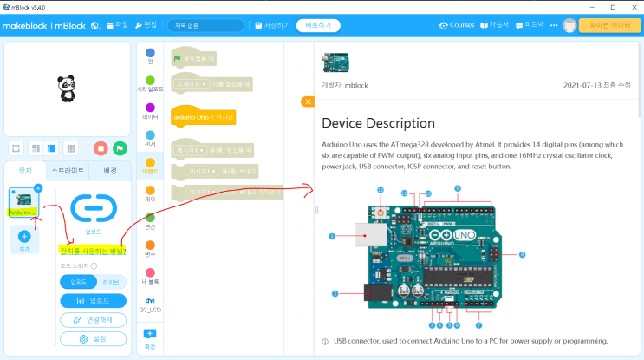Click arduino Uno가 켜지면 block

click(x=204, y=117)
